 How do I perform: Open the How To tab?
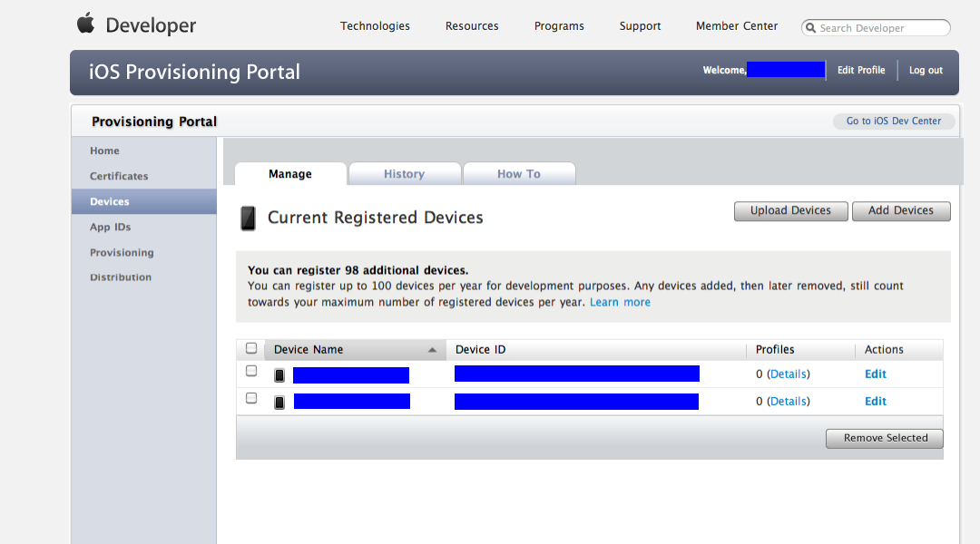click(x=518, y=174)
